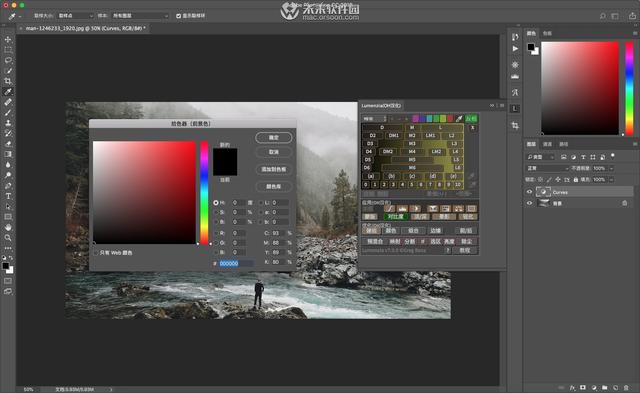Select the History Brush tool

[8, 133]
